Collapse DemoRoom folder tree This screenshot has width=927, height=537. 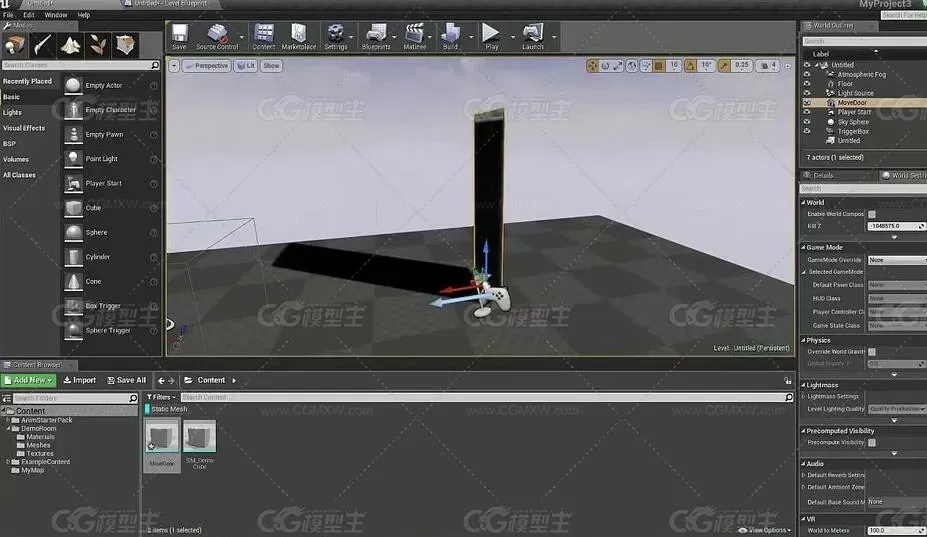[8, 429]
